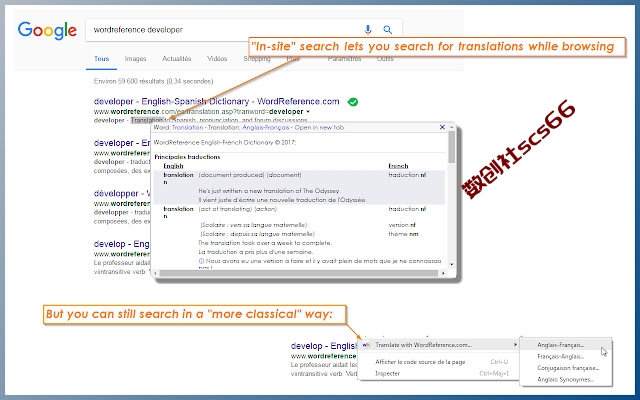
Task: Click the info icon beside 'Nous avons eu'
Action: (201, 261)
